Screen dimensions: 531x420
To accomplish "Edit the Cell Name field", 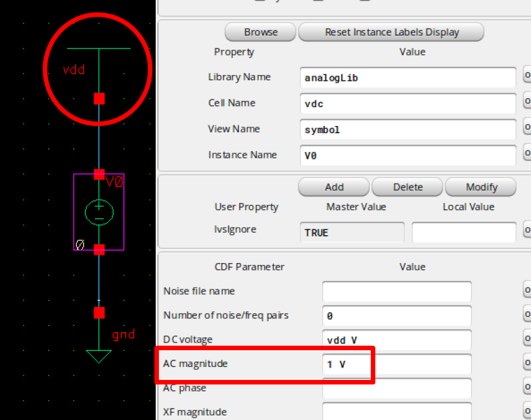I will [408, 103].
